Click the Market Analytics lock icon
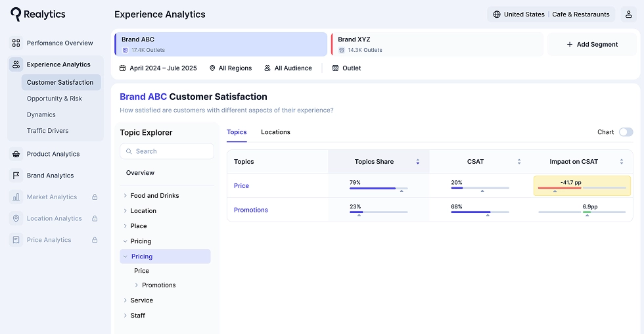 95,197
